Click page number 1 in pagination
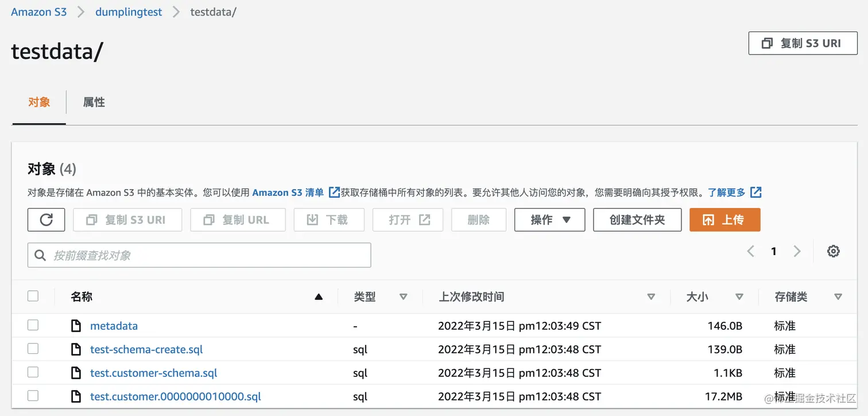 click(x=774, y=251)
